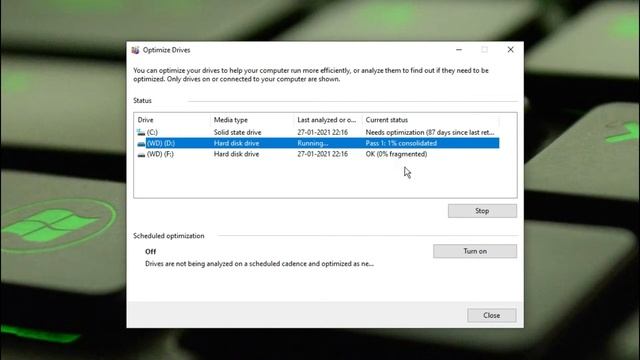The width and height of the screenshot is (640, 360).
Task: Minimize the Optimize Drives window
Action: tap(459, 50)
